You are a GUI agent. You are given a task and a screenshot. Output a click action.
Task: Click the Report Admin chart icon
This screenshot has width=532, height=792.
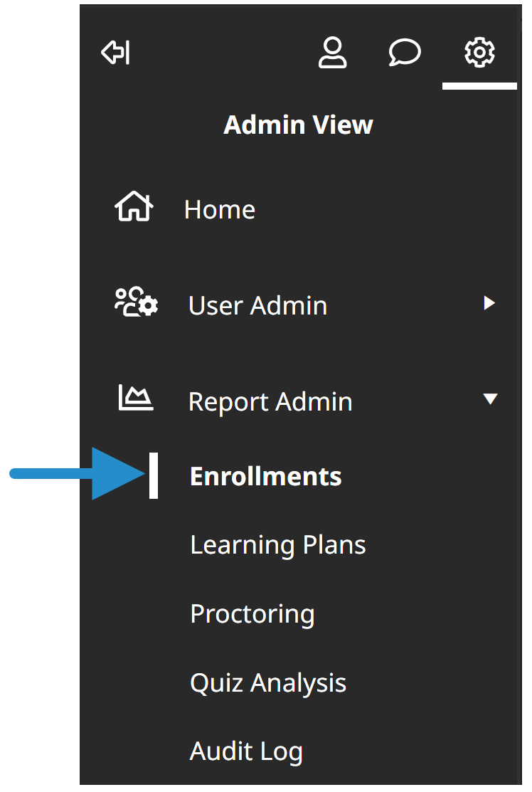pos(136,398)
